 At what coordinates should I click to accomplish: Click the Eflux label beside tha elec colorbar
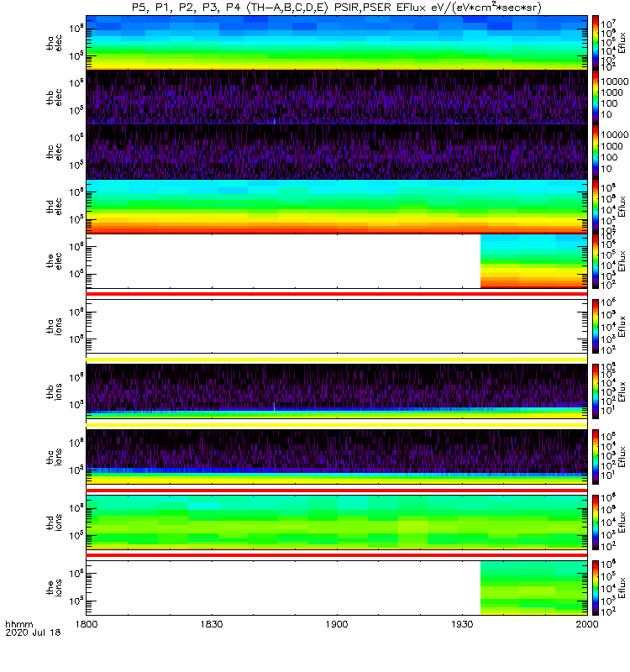pyautogui.click(x=622, y=43)
